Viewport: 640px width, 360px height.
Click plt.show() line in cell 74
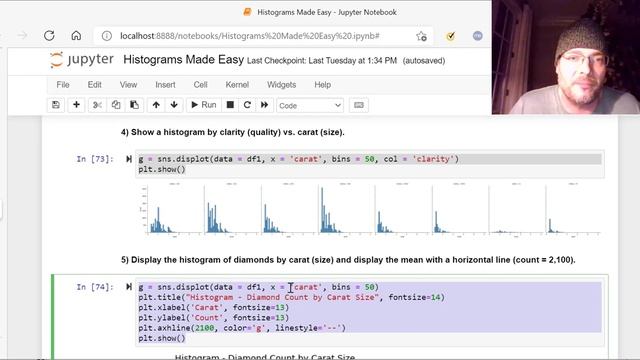click(162, 338)
